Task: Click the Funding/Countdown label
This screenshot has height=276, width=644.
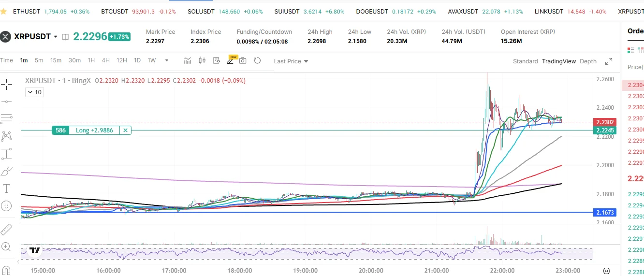Action: pos(264,32)
